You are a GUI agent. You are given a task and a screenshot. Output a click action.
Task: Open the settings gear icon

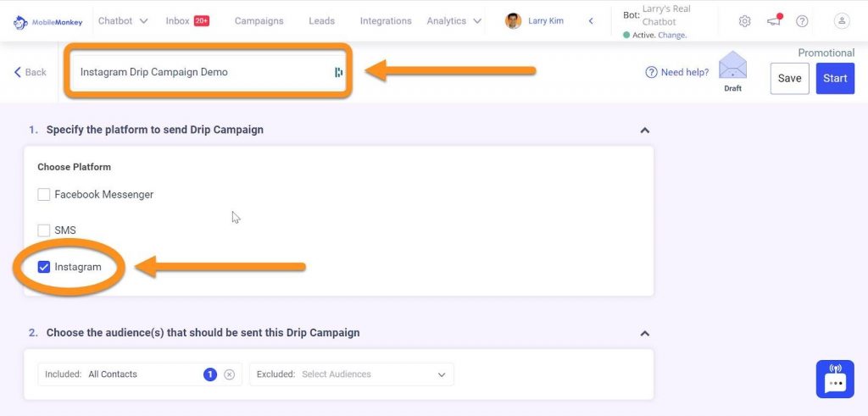[x=744, y=21]
